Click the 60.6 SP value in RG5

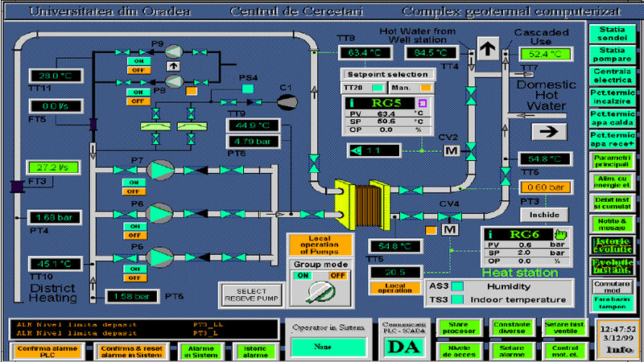click(x=388, y=121)
